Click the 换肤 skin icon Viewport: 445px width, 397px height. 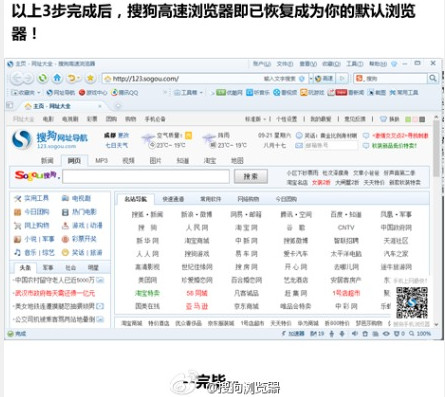click(x=390, y=119)
